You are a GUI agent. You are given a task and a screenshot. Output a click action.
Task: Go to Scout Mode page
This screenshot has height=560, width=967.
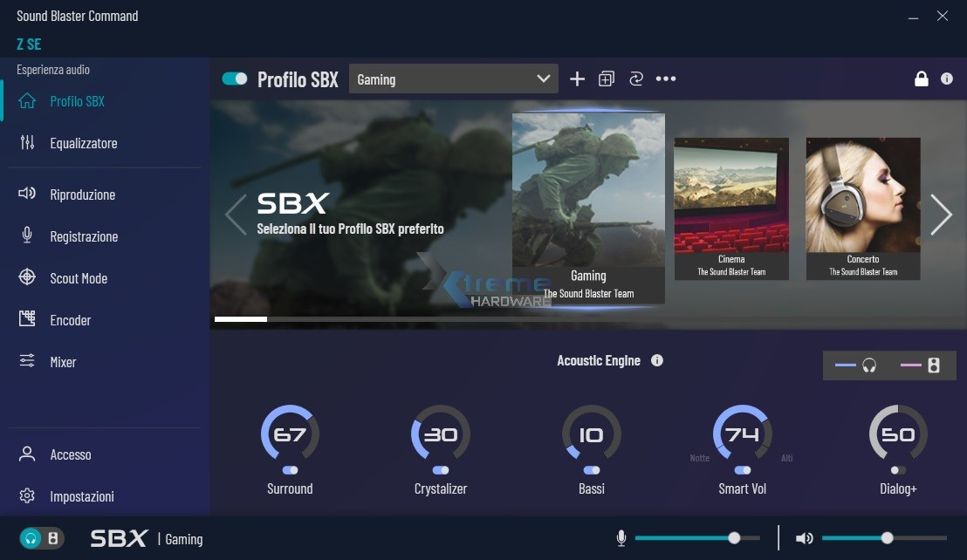pyautogui.click(x=79, y=278)
